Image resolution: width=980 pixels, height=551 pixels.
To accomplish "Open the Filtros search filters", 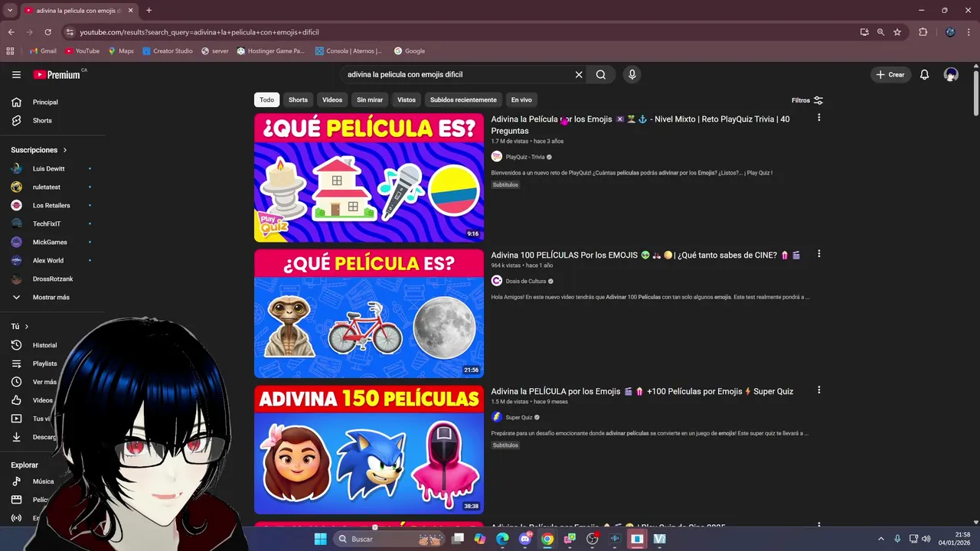I will coord(807,100).
